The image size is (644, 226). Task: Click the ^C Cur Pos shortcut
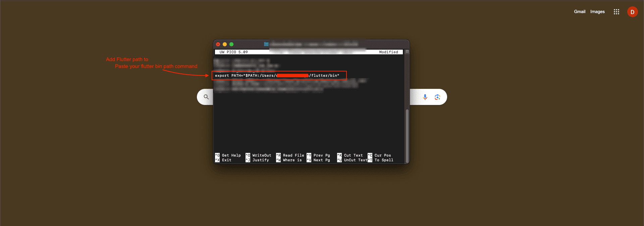point(379,155)
